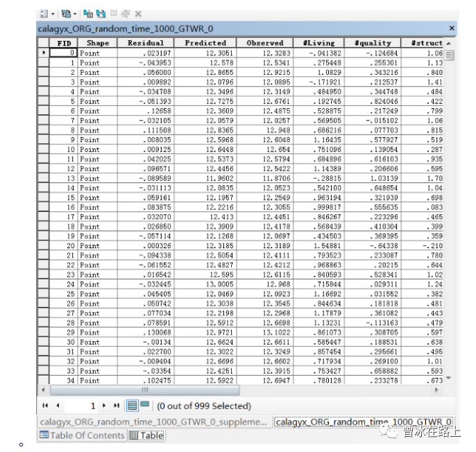The width and height of the screenshot is (476, 452).
Task: Click the Observed column header
Action: (x=265, y=43)
